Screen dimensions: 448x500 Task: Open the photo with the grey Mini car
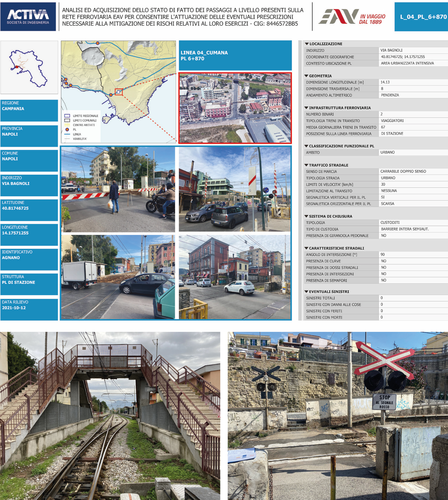(235, 189)
